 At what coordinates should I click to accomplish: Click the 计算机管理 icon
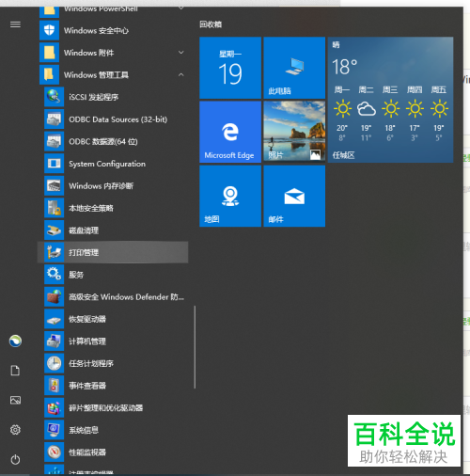tap(55, 341)
